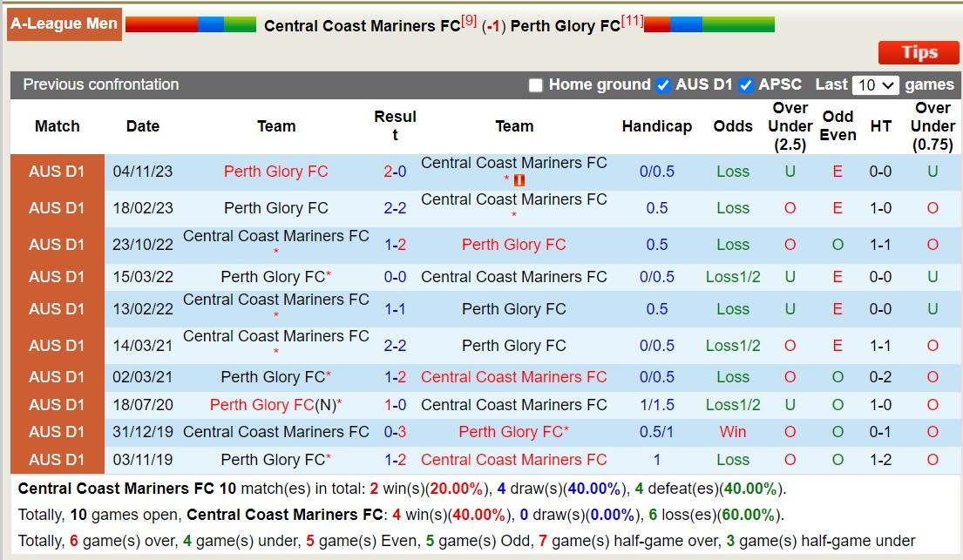Screen dimensions: 963x560
Task: Click the A-League Men badge
Action: click(64, 24)
